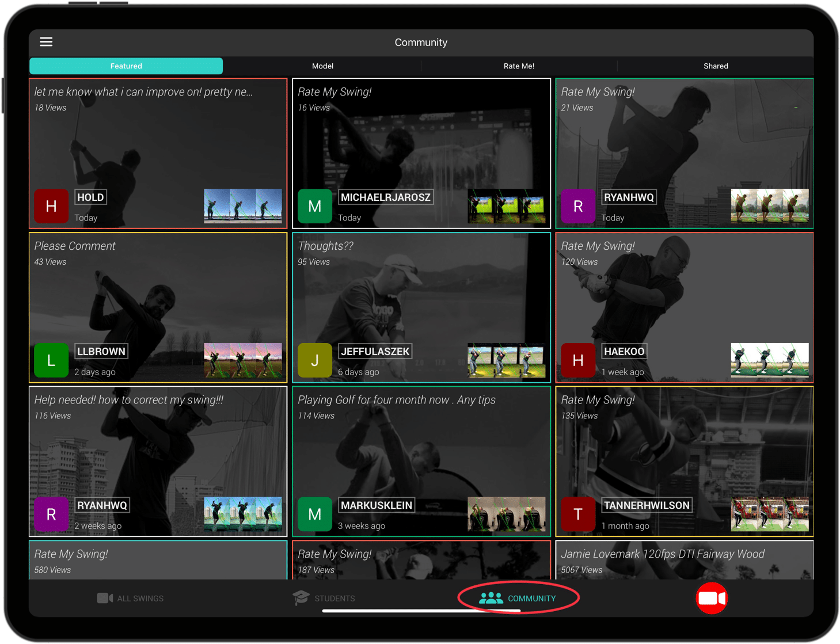Switch to the Featured tab

coord(126,66)
